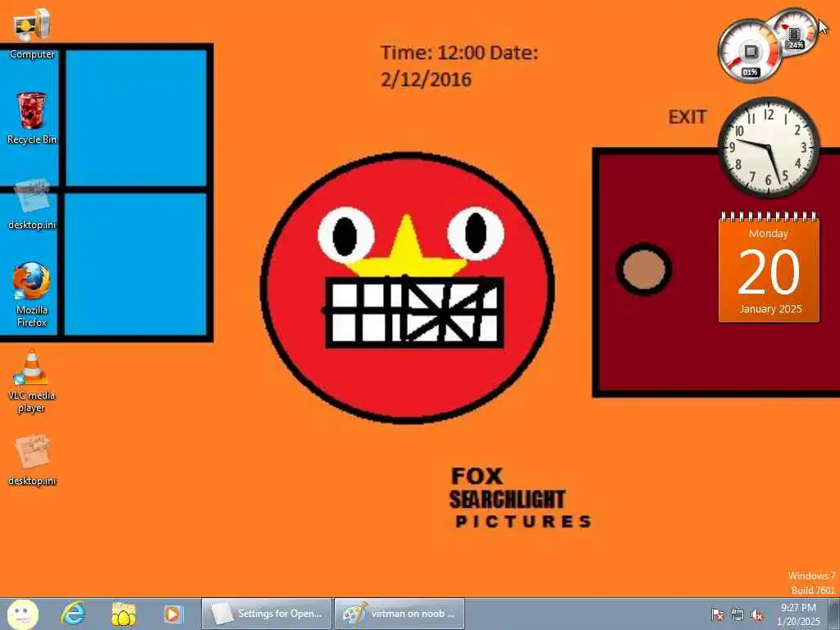Switch to the Settings for Open... taskbar window
The image size is (840, 630).
point(267,614)
